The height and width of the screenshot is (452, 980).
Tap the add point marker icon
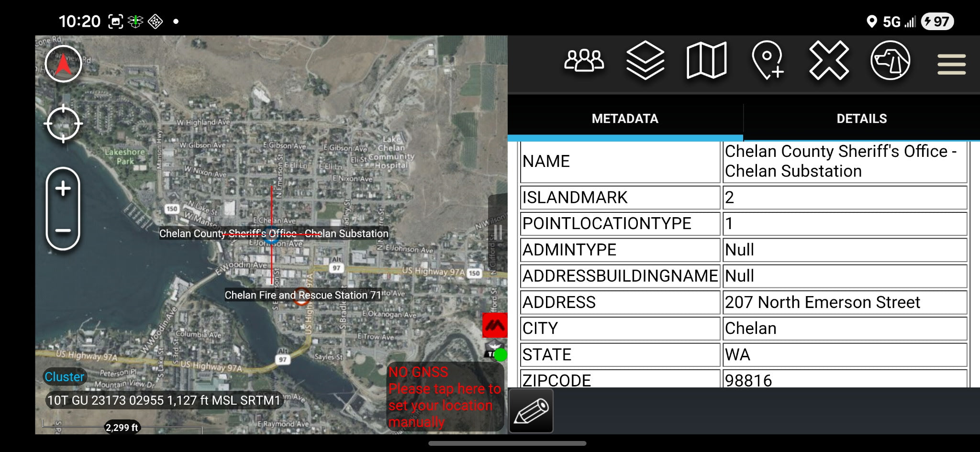[768, 61]
